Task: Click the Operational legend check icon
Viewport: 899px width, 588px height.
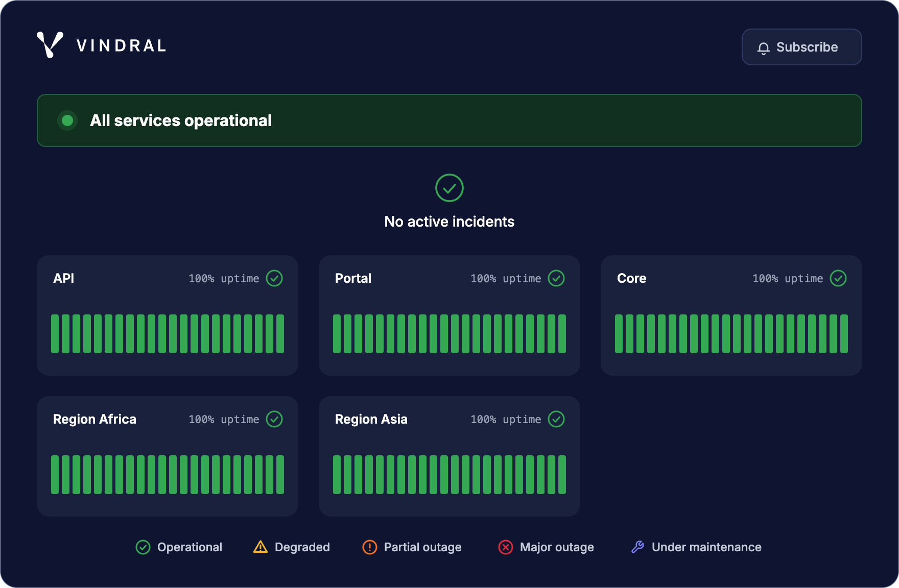Action: click(143, 547)
